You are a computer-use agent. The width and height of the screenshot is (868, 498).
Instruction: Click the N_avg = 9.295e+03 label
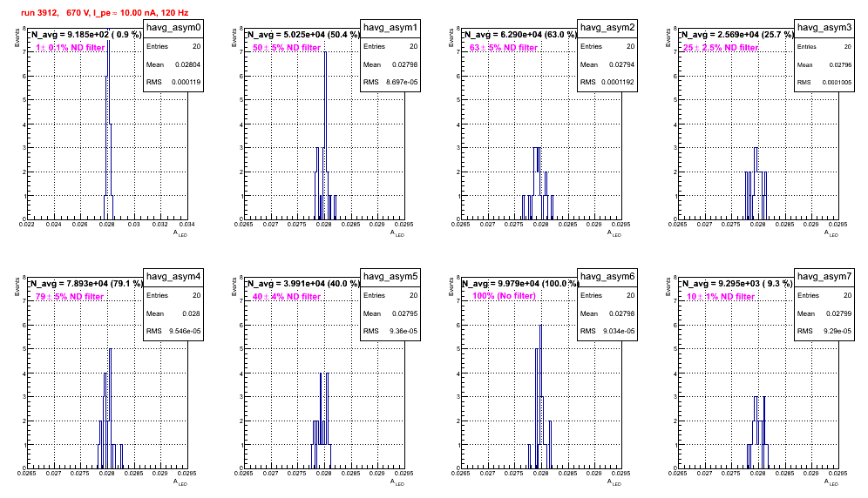pos(737,284)
